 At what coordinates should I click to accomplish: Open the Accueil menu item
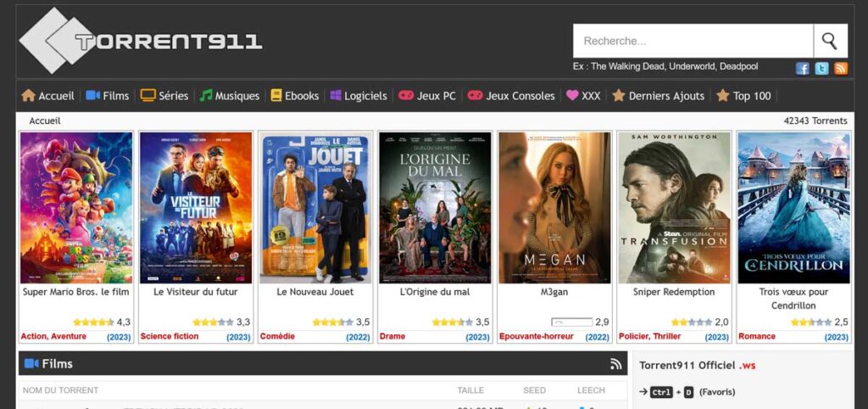click(x=56, y=96)
